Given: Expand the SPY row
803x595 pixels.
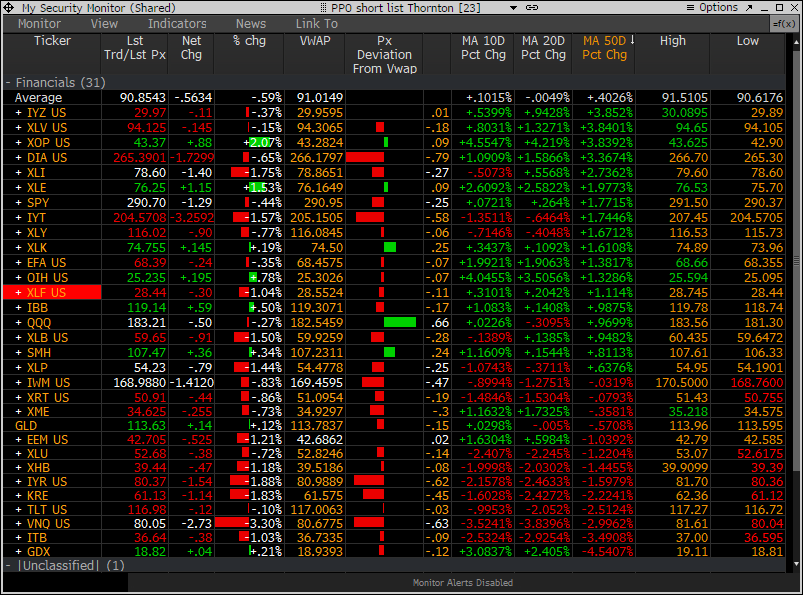Looking at the screenshot, I should pyautogui.click(x=18, y=203).
